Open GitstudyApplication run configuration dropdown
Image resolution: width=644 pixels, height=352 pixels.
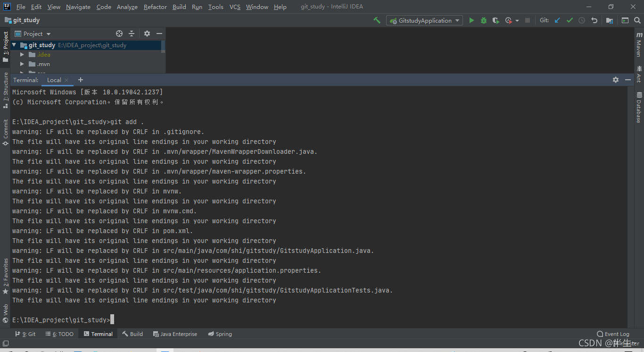425,20
